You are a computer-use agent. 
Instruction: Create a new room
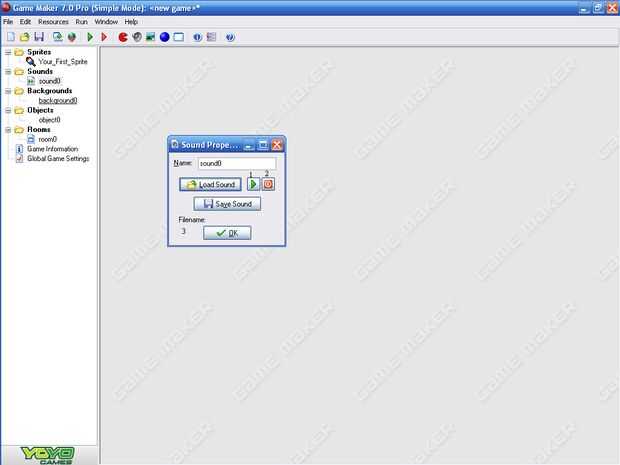point(179,37)
